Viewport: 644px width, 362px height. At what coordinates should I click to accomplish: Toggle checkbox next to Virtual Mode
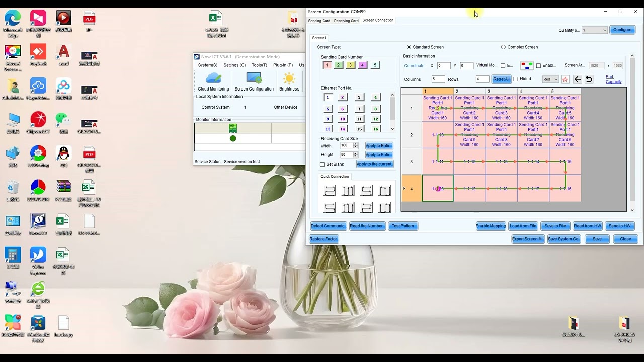503,66
